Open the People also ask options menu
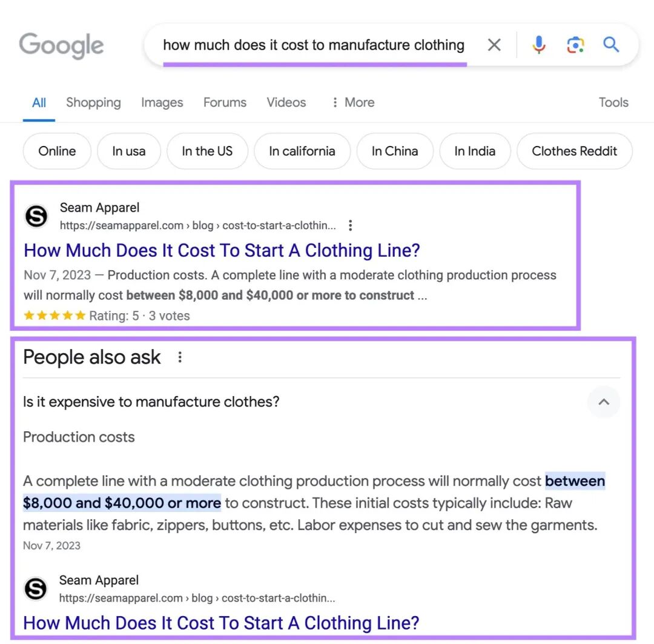Image resolution: width=654 pixels, height=644 pixels. [x=180, y=357]
